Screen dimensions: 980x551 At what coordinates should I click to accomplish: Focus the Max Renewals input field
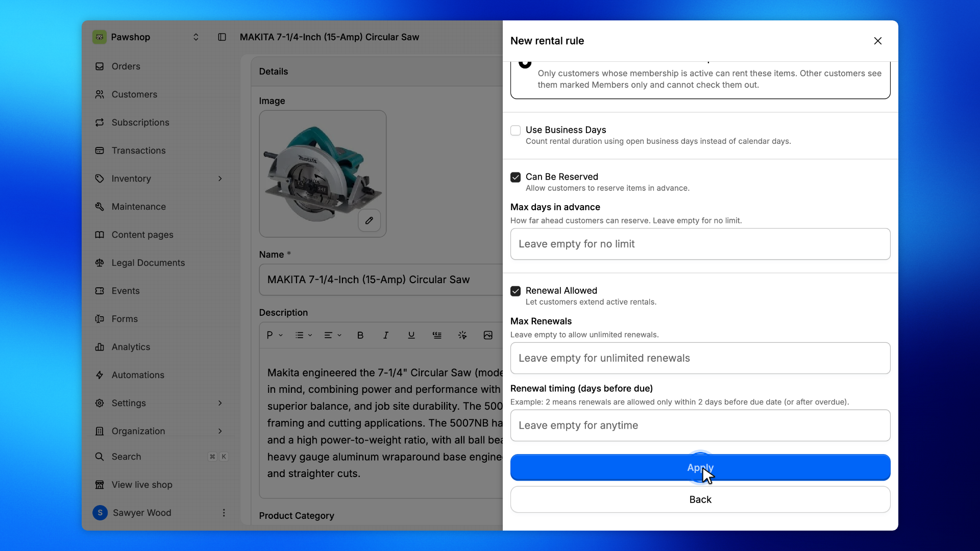(700, 358)
